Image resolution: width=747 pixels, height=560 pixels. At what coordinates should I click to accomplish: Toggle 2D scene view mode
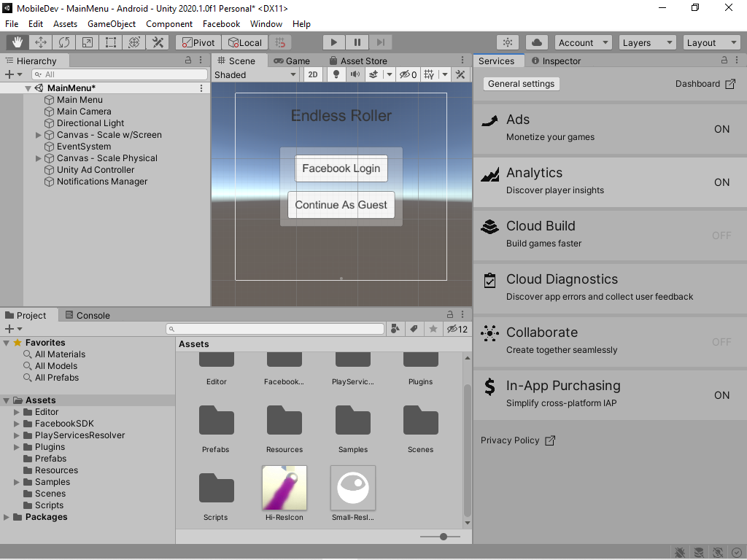pyautogui.click(x=313, y=75)
